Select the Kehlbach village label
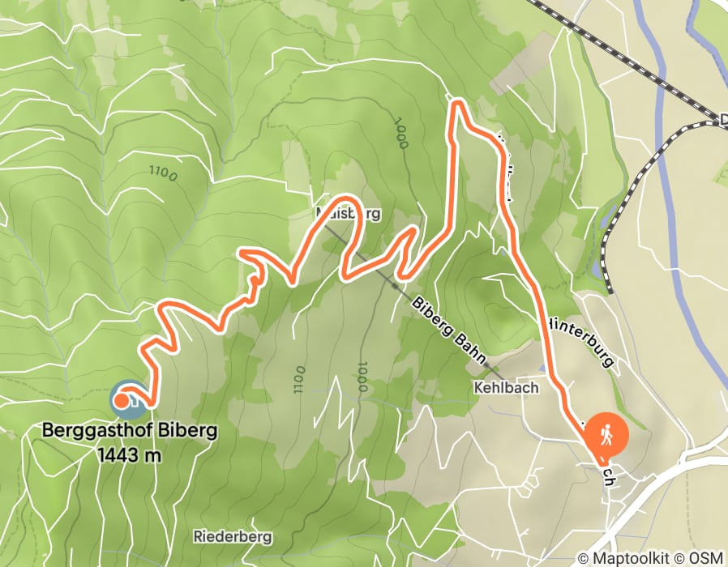This screenshot has height=567, width=728. [506, 387]
